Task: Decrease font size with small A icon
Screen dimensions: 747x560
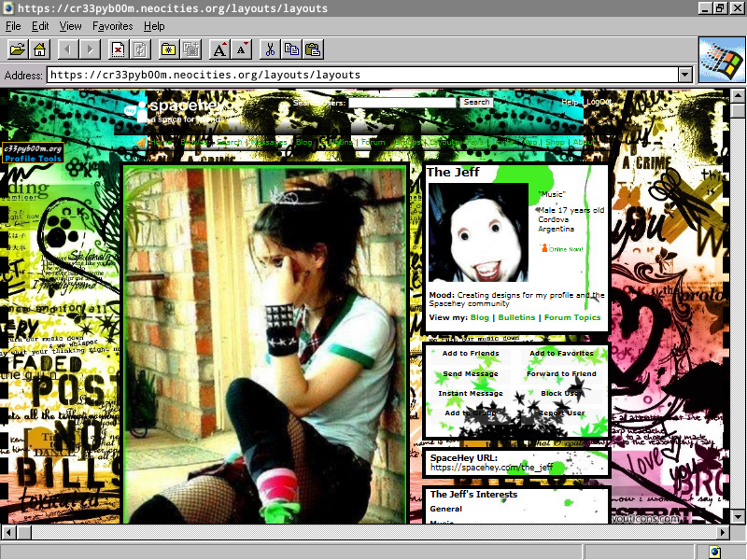Action: pyautogui.click(x=242, y=49)
